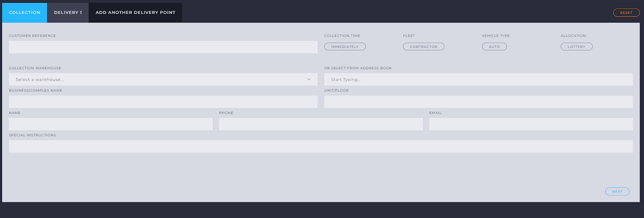Open the Select a warehouse dropdown
The height and width of the screenshot is (218, 644).
click(x=163, y=79)
